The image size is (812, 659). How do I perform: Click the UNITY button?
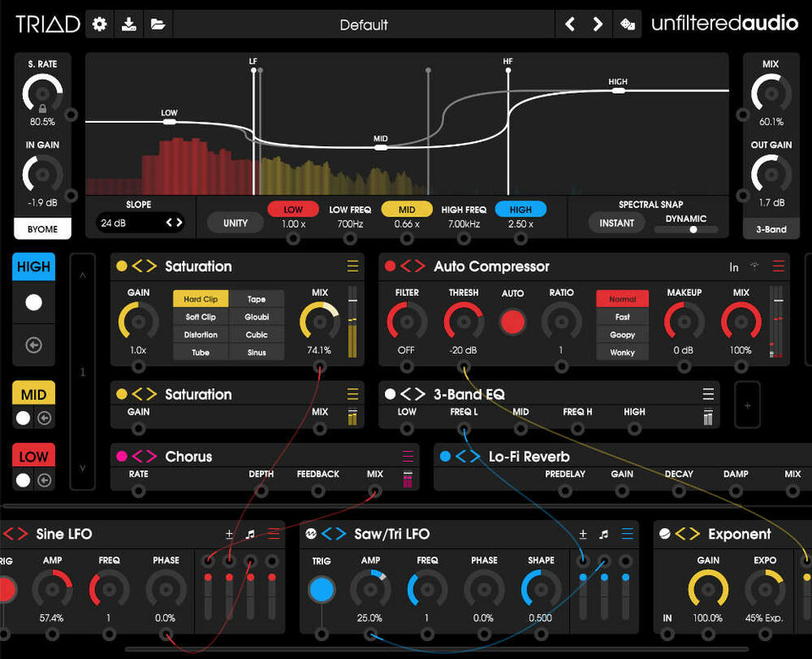(234, 222)
